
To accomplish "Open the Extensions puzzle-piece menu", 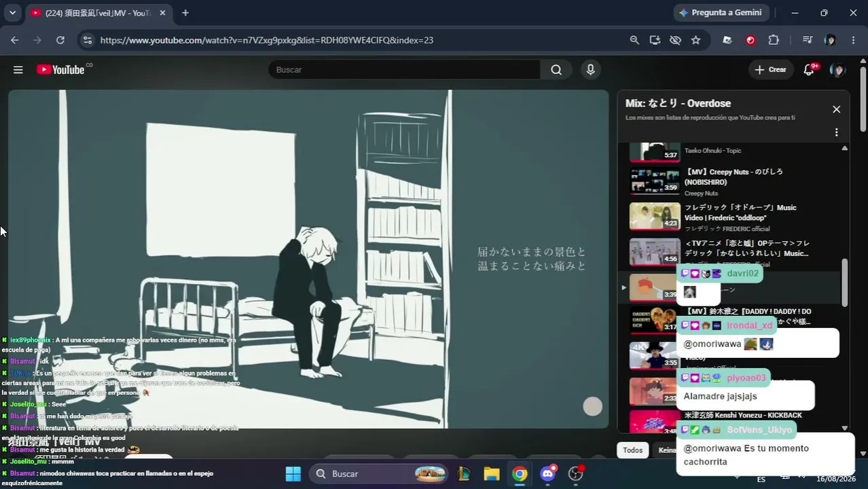I will coord(774,40).
